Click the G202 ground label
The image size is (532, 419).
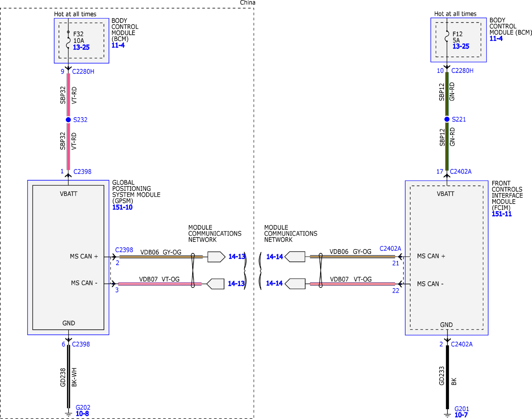(83, 407)
